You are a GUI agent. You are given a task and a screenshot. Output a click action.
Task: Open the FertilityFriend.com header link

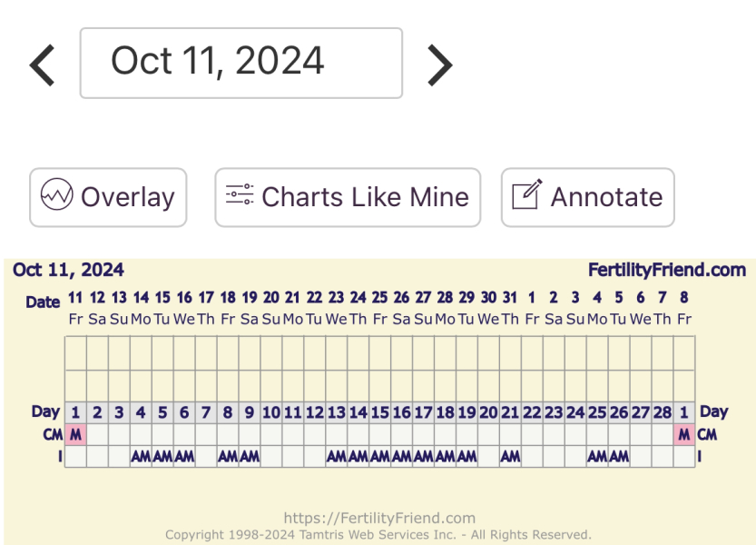tap(666, 270)
